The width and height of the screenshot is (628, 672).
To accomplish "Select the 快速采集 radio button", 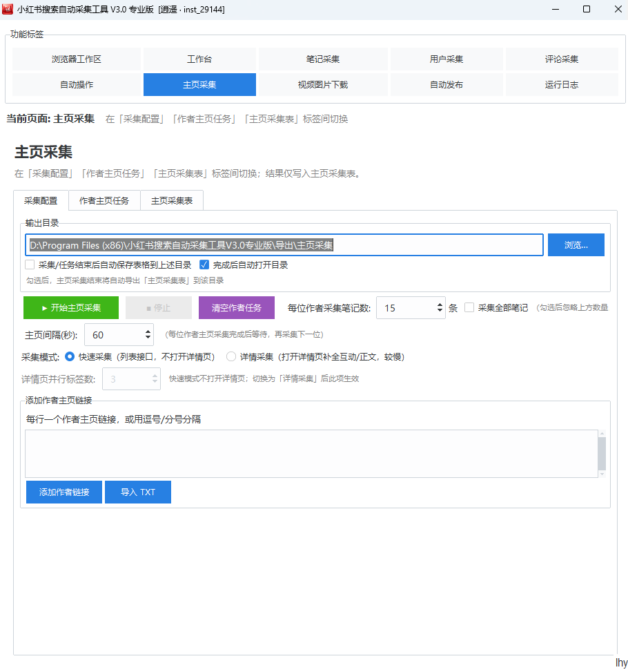I will click(x=70, y=356).
